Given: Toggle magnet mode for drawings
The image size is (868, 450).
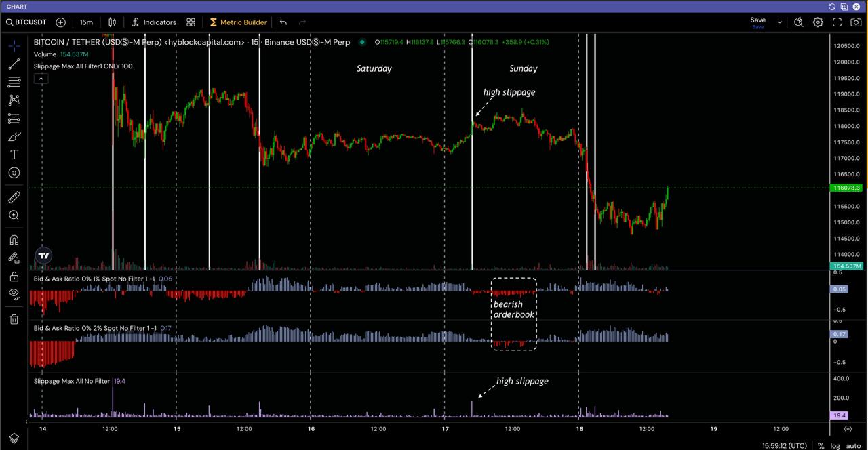Looking at the screenshot, I should click(x=14, y=240).
